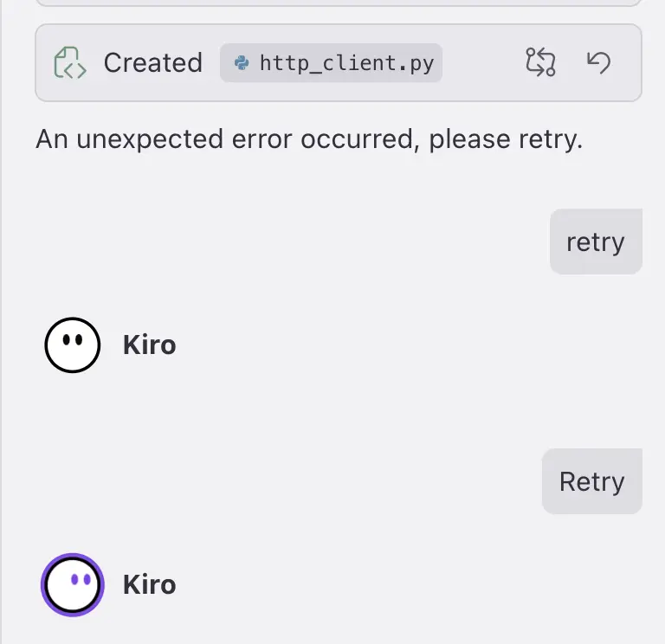Viewport: 665px width, 644px height.
Task: Select the capitalized "Retry" message bubble
Action: (592, 481)
